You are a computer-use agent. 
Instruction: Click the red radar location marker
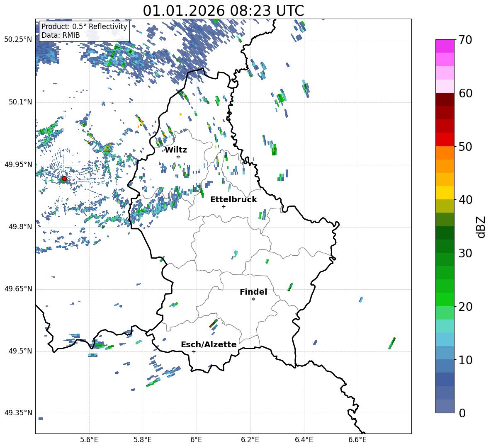[x=64, y=178]
